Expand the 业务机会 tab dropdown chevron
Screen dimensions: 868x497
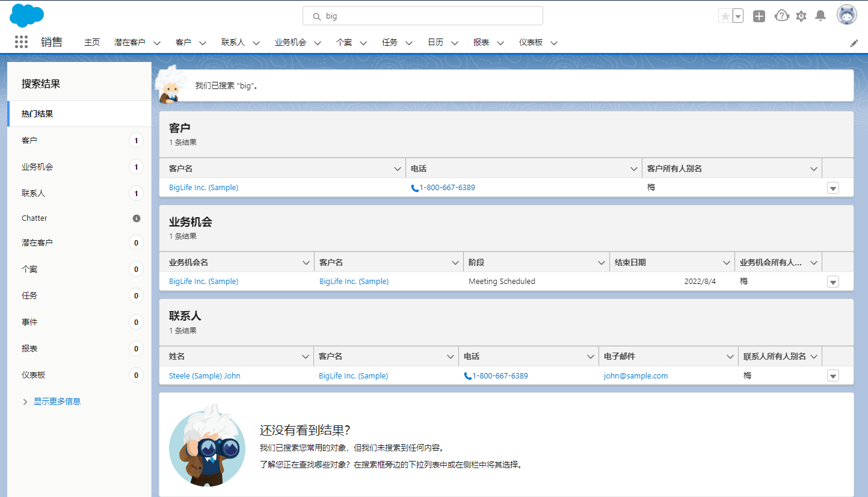click(x=318, y=43)
